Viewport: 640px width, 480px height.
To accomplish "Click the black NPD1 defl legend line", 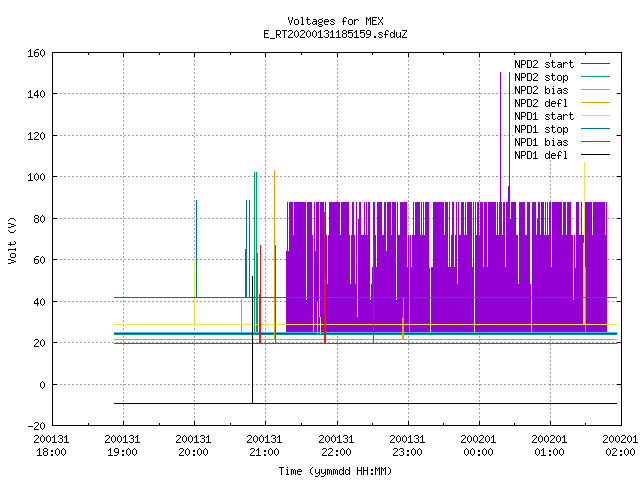I will [596, 155].
